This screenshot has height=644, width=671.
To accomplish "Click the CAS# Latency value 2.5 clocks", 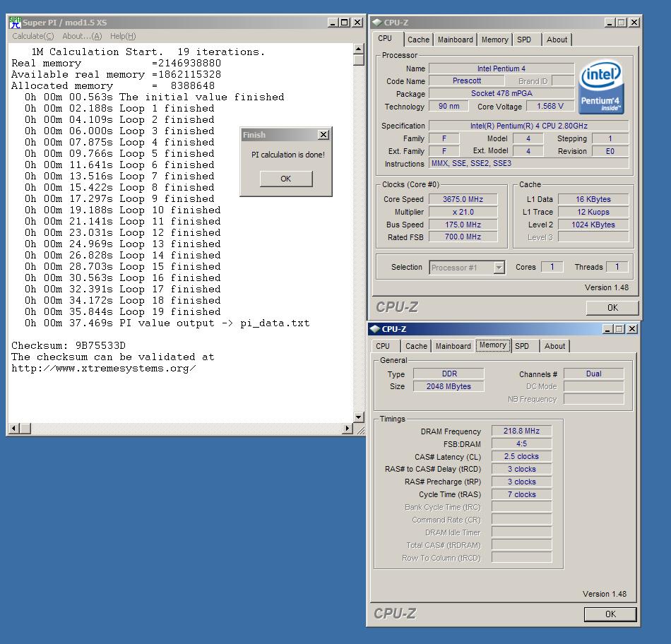I will click(522, 456).
